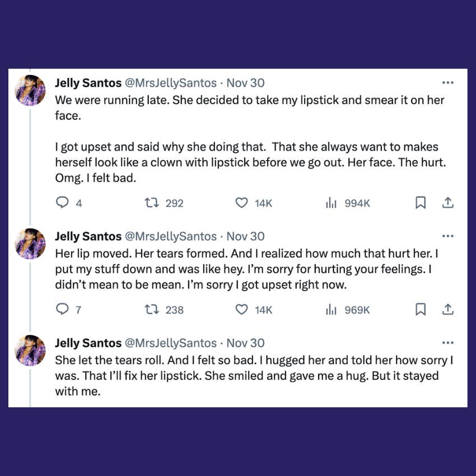Click the Nov 30 timestamp on second tweet

point(245,236)
